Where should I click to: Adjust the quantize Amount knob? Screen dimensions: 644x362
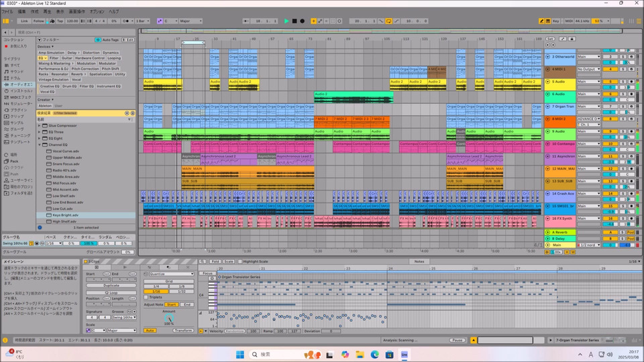[170, 318]
